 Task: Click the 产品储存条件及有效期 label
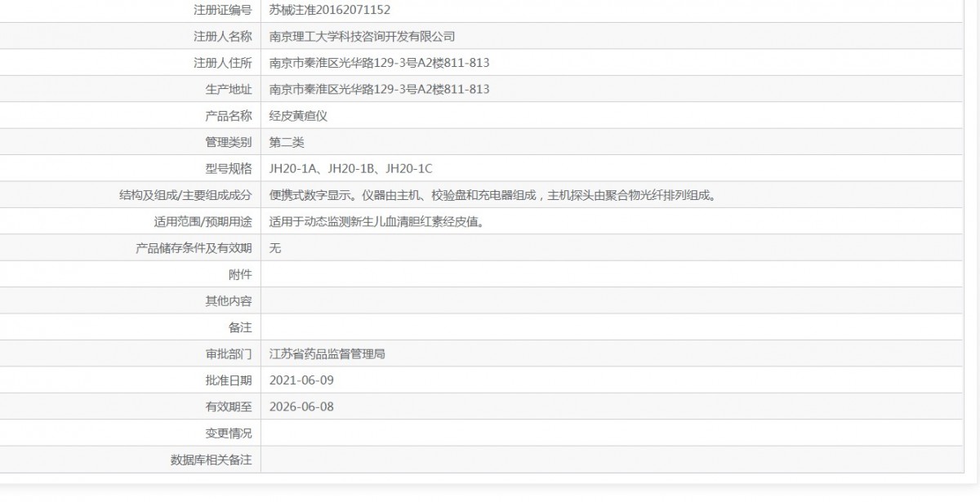pos(194,248)
